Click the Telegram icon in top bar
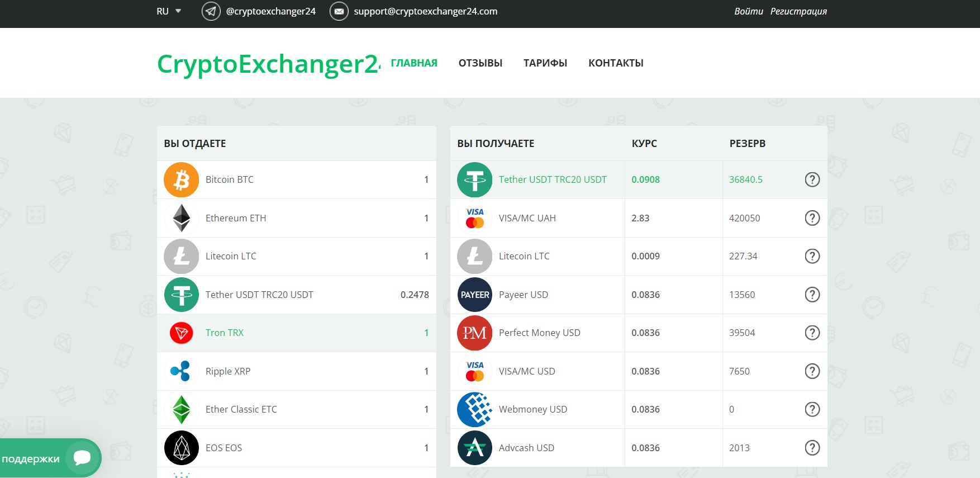This screenshot has height=478, width=980. 211,11
